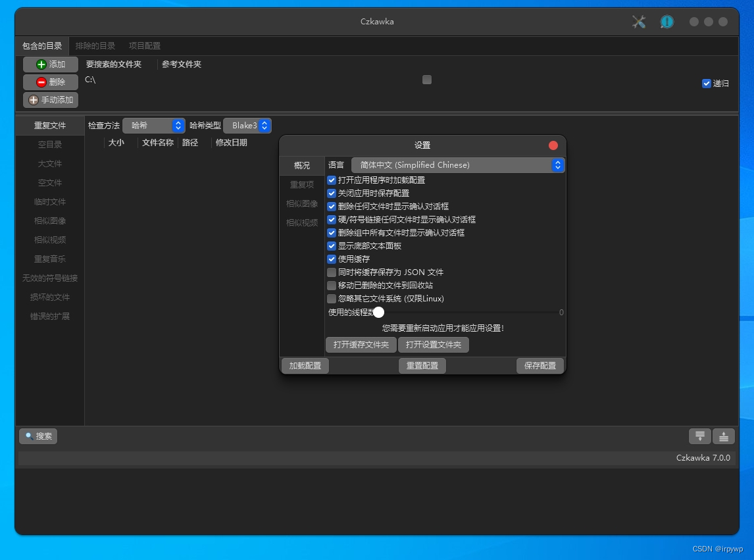Click the 使用的线程数 slider handle
Image resolution: width=754 pixels, height=560 pixels.
(x=379, y=313)
